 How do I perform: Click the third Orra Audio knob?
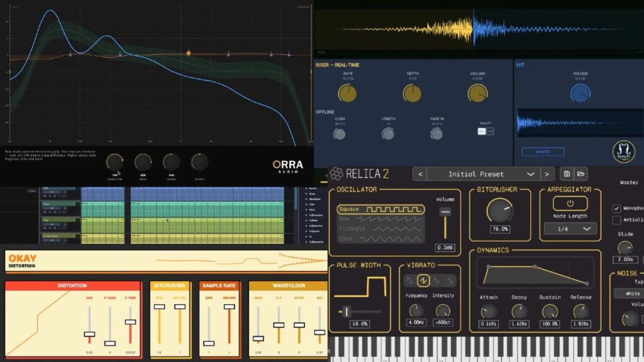[x=171, y=162]
